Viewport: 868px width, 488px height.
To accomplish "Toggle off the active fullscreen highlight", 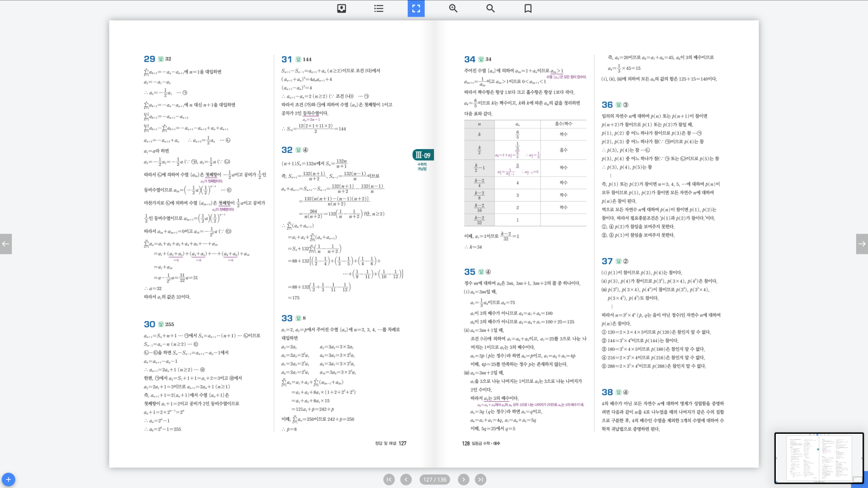I will [x=416, y=8].
